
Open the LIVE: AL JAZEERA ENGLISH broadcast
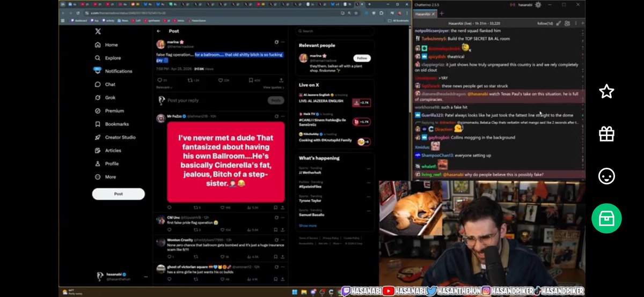click(334, 100)
